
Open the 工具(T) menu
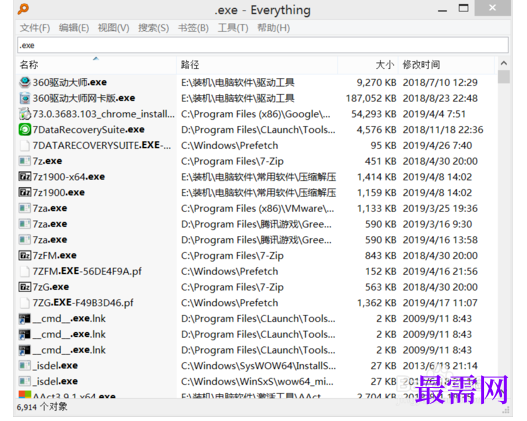[233, 28]
